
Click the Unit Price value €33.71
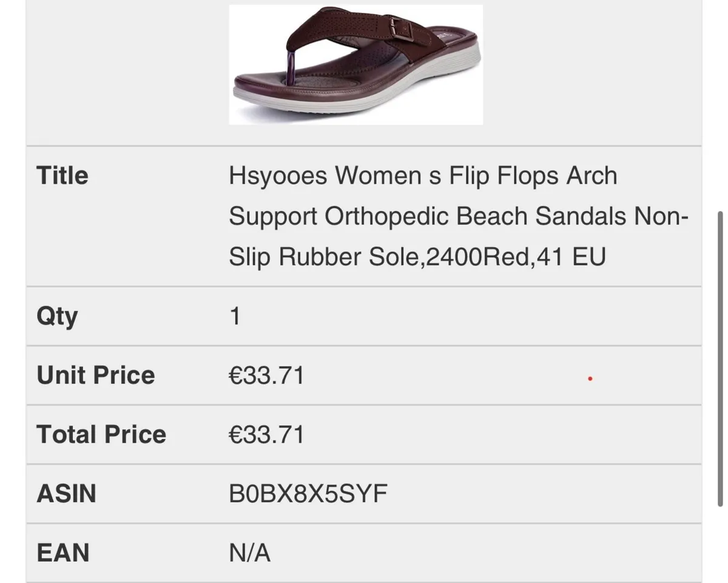pyautogui.click(x=266, y=375)
